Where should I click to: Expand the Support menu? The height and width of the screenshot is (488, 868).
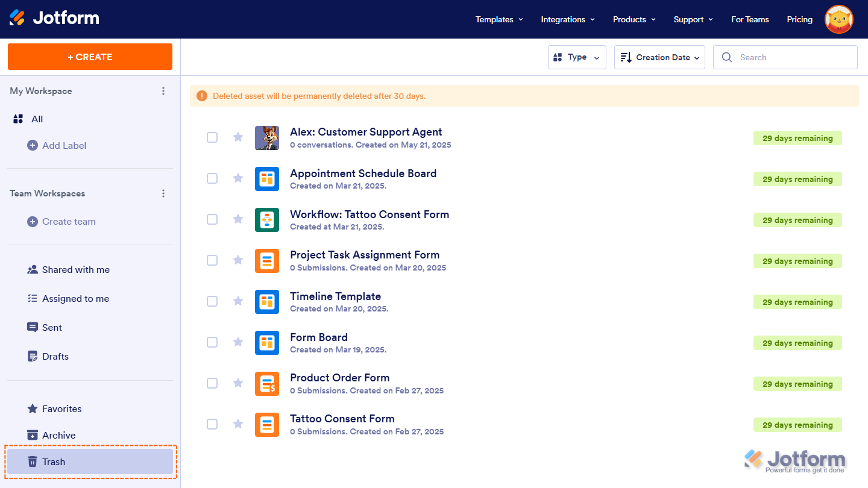(x=693, y=19)
